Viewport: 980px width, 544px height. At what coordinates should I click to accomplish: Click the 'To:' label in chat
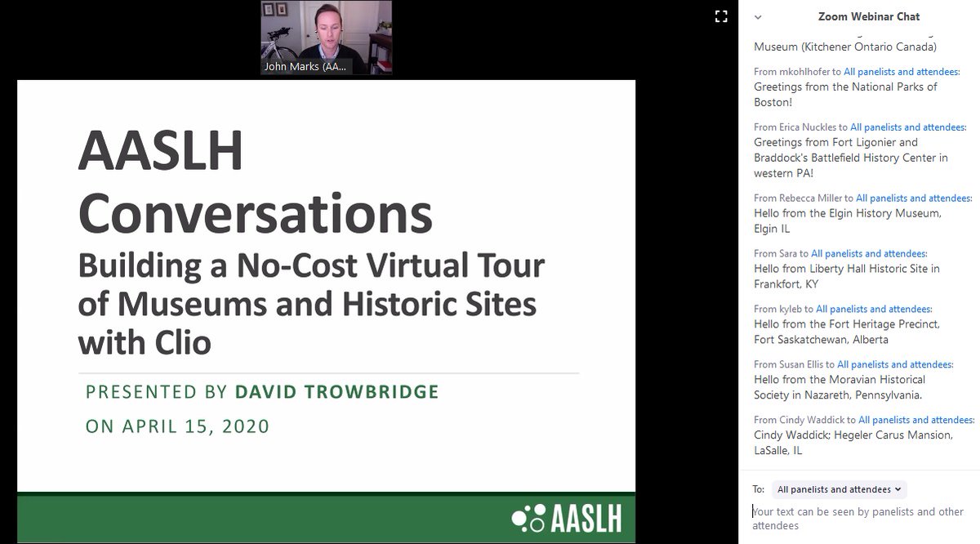point(759,489)
